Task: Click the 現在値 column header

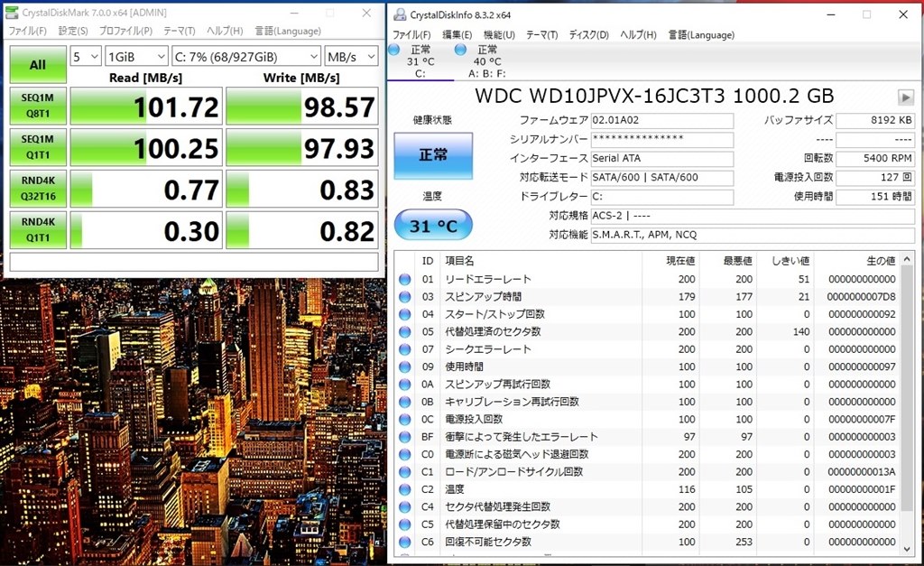Action: click(x=680, y=261)
